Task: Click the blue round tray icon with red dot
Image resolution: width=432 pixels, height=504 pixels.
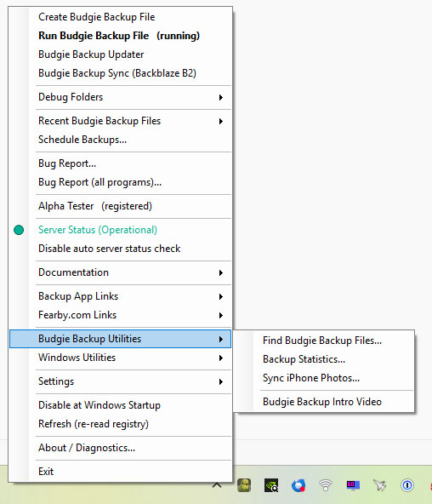Action: [298, 485]
